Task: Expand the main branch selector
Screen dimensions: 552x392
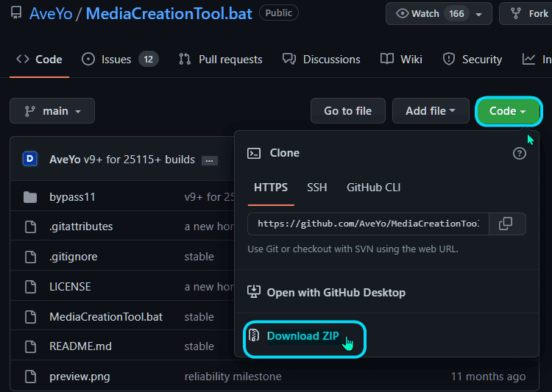Action: 52,111
